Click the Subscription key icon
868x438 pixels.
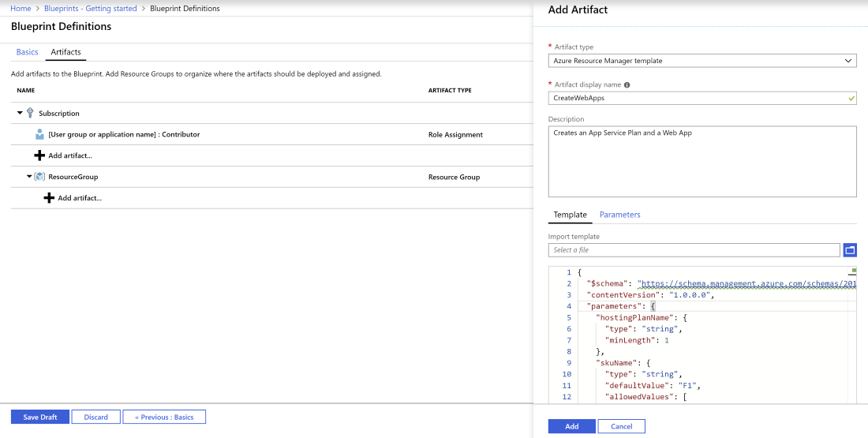click(x=30, y=114)
